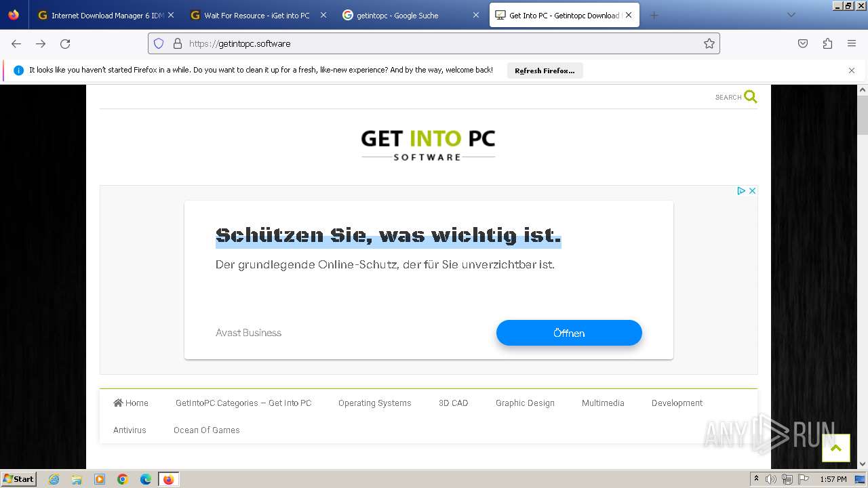
Task: Click the Action Center flag tray icon
Action: tap(804, 479)
